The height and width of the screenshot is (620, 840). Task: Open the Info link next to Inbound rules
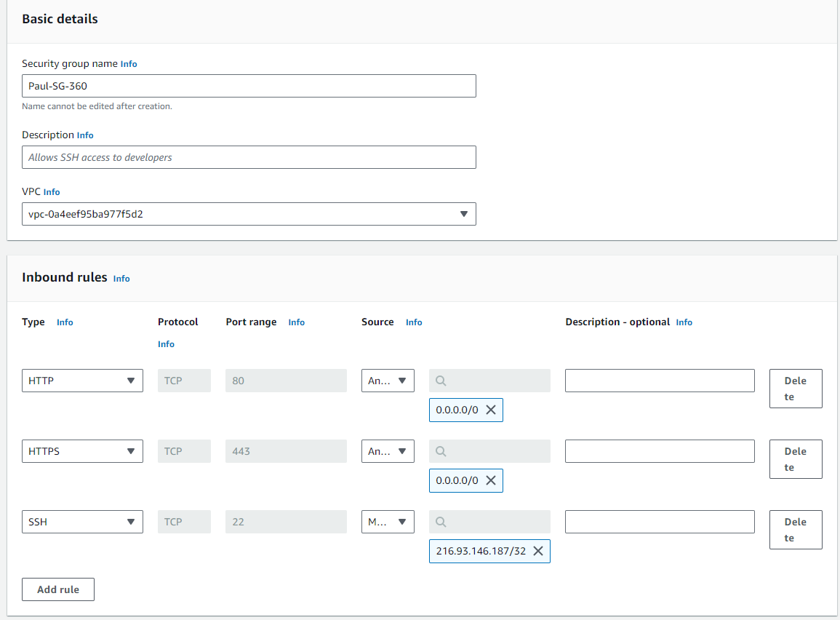[121, 279]
